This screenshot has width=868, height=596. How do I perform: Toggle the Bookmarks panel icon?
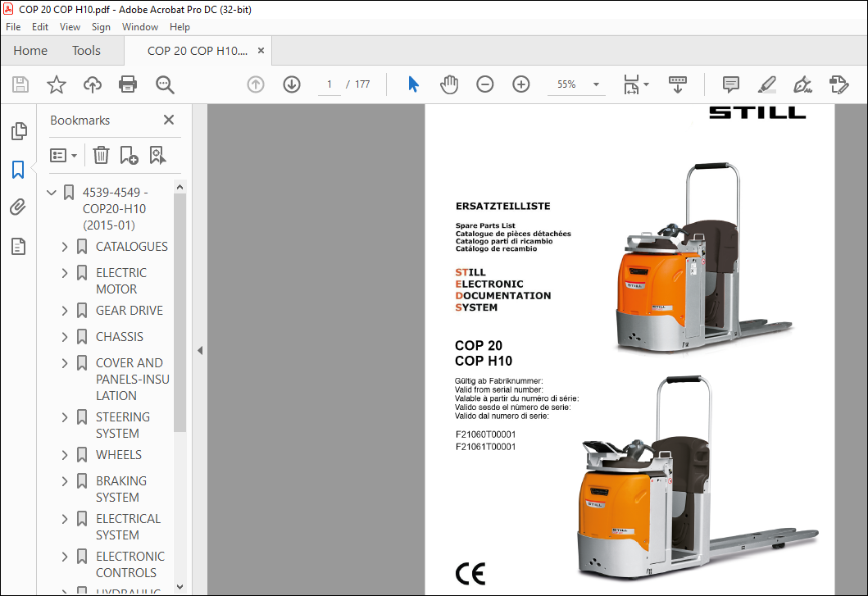[x=18, y=170]
